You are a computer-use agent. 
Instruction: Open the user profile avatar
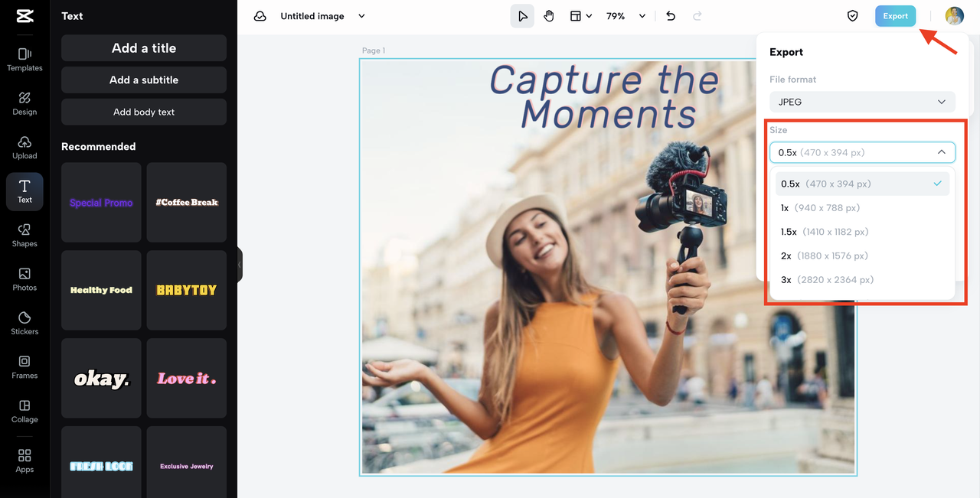954,16
